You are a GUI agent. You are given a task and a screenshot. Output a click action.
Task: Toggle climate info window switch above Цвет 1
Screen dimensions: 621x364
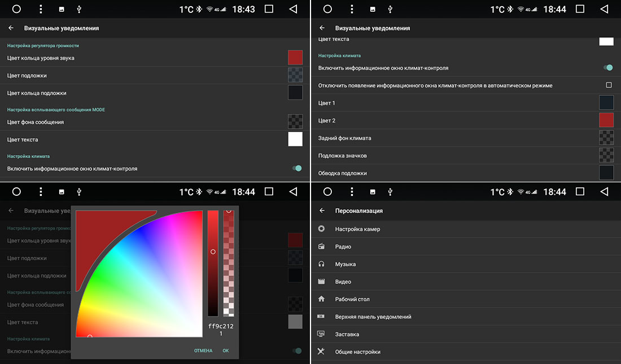608,68
